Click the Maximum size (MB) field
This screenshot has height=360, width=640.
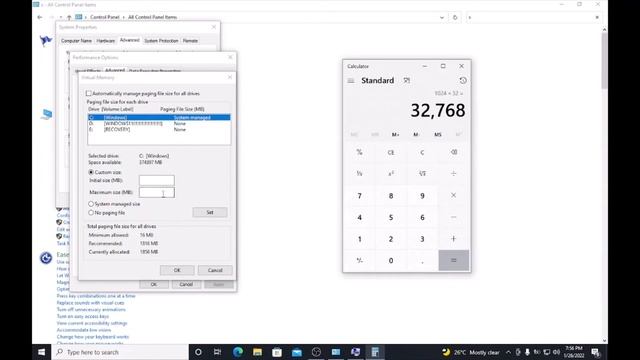click(157, 192)
